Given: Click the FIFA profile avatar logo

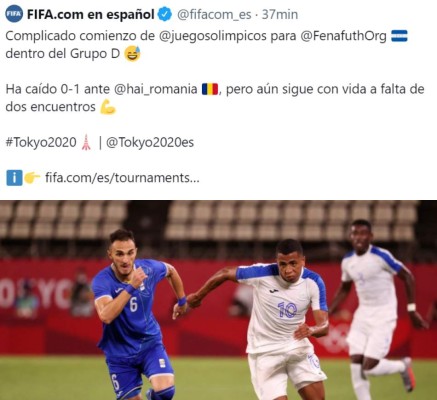Looking at the screenshot, I should (14, 14).
